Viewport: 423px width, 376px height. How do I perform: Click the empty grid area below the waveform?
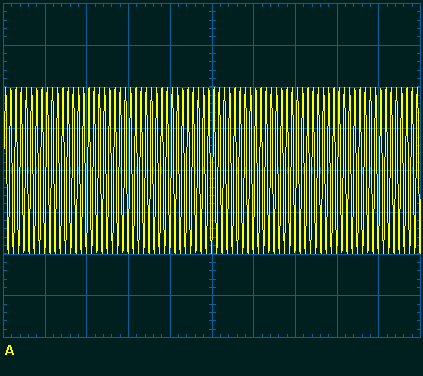[x=212, y=296]
